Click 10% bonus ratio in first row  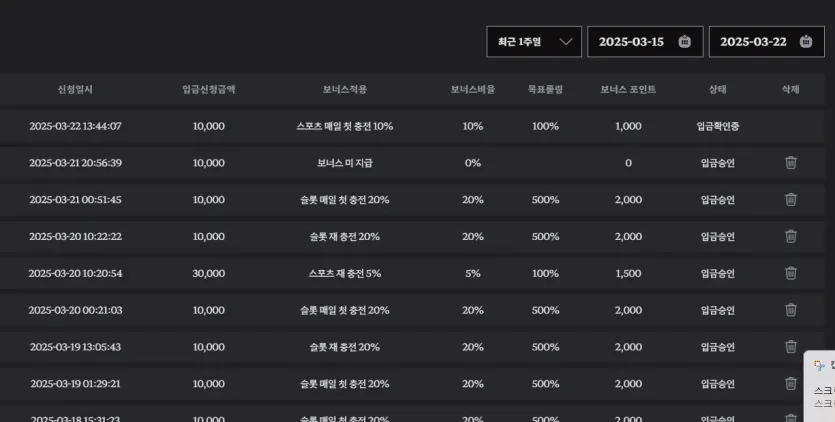click(473, 126)
